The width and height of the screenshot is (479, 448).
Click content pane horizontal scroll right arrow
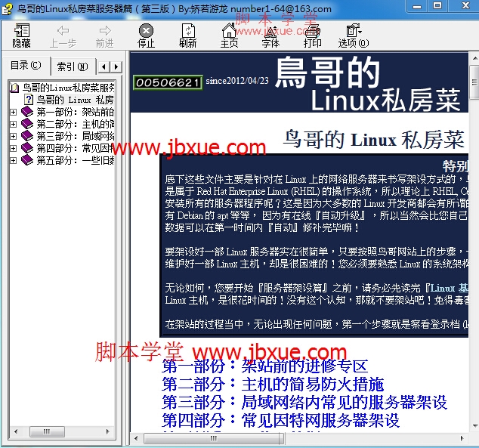point(462,438)
